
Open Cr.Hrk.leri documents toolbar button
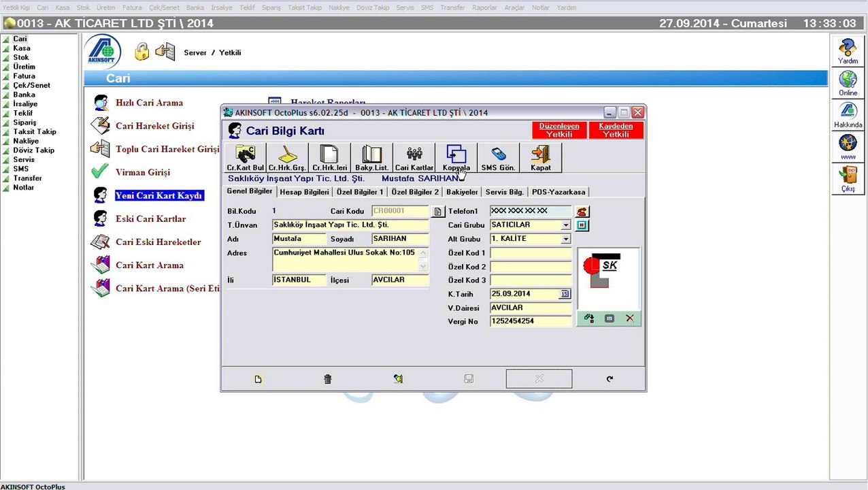click(329, 158)
